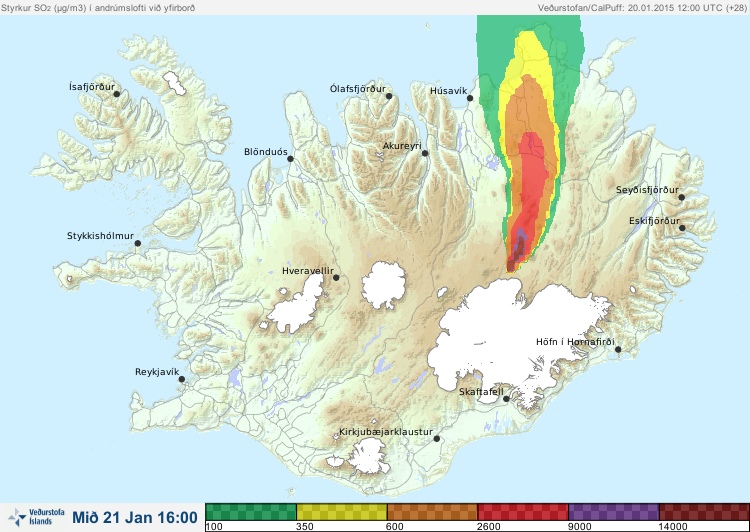Image resolution: width=750 pixels, height=532 pixels.
Task: Click the 'Ólafsfjörður' label
Action: pyautogui.click(x=358, y=89)
